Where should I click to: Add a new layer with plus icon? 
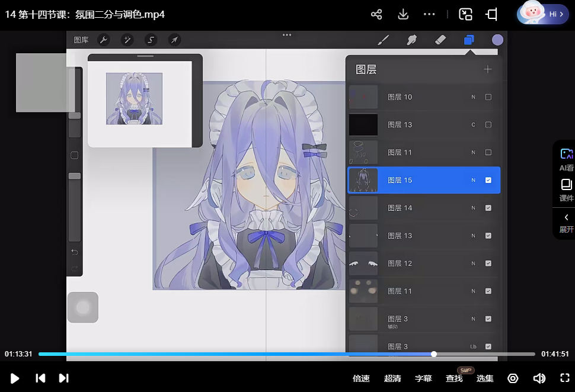click(487, 69)
